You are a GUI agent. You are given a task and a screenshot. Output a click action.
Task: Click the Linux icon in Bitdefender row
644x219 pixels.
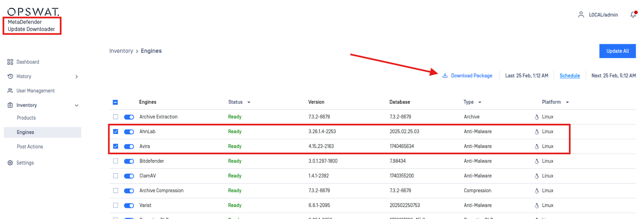(x=537, y=161)
